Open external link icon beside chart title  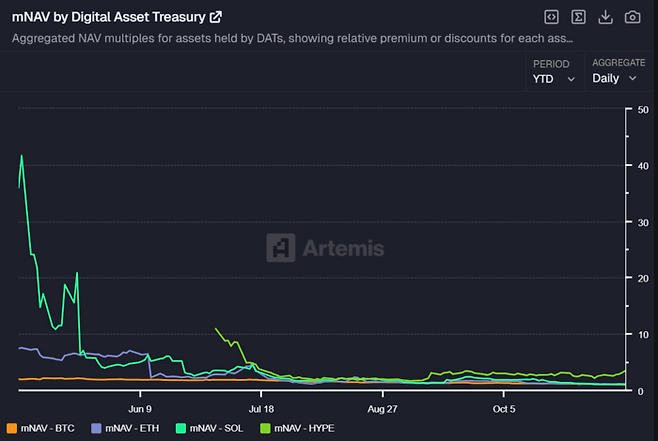coord(215,17)
